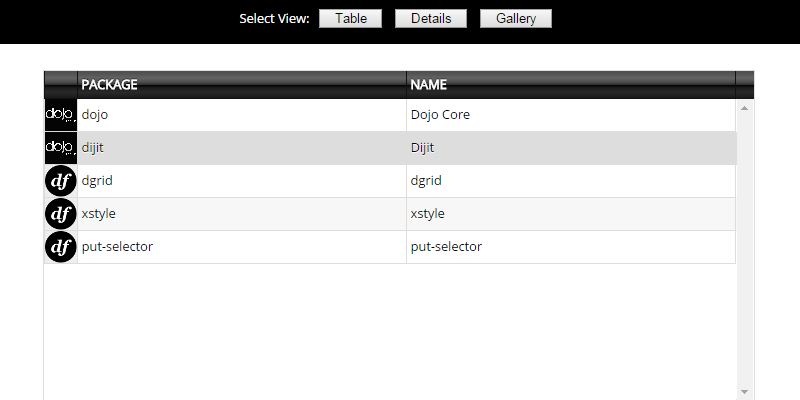This screenshot has width=800, height=400.
Task: Sort by the Package column header
Action: [x=242, y=85]
